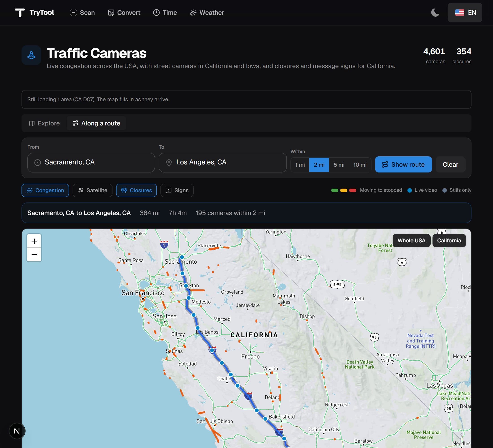
Task: Toggle dark mode moon icon
Action: coord(435,13)
